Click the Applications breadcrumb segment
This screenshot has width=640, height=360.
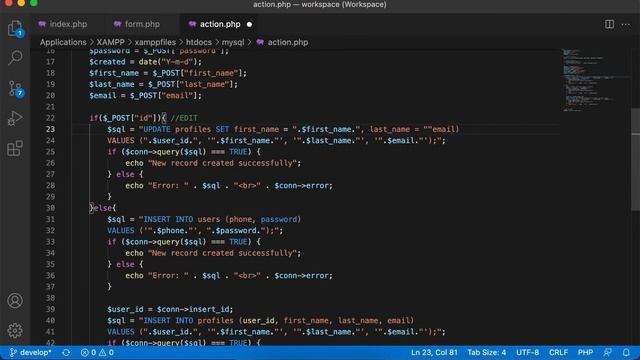tap(63, 42)
